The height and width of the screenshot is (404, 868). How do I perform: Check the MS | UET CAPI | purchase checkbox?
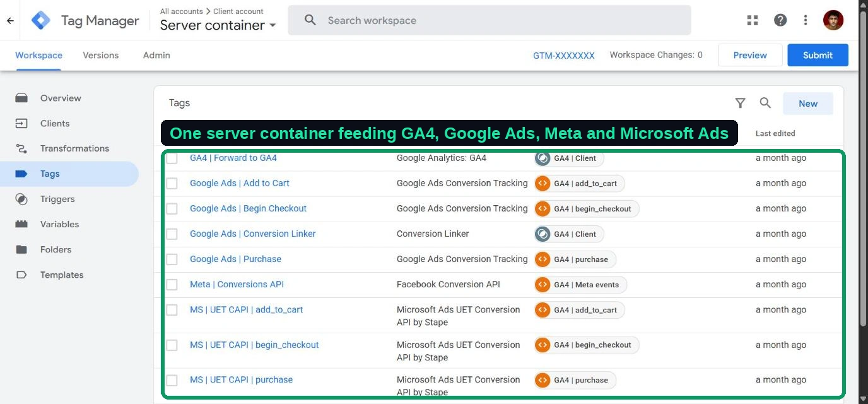coord(172,380)
